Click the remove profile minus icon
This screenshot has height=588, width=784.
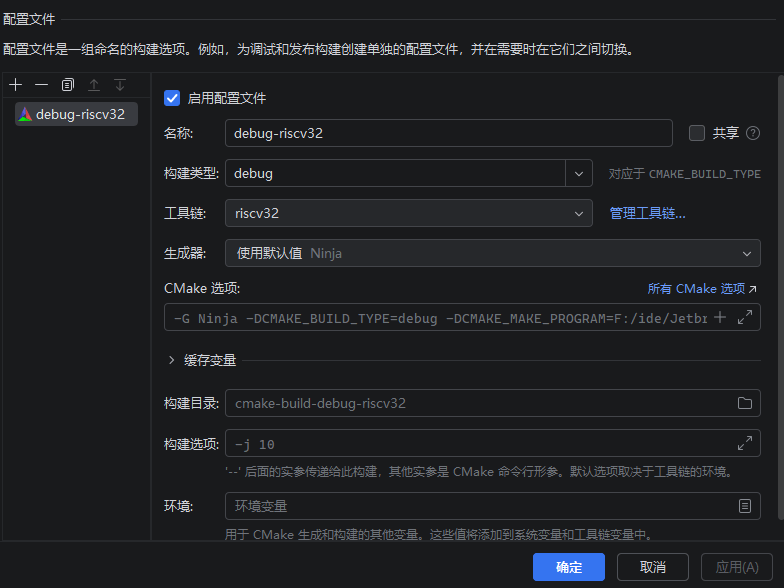41,85
